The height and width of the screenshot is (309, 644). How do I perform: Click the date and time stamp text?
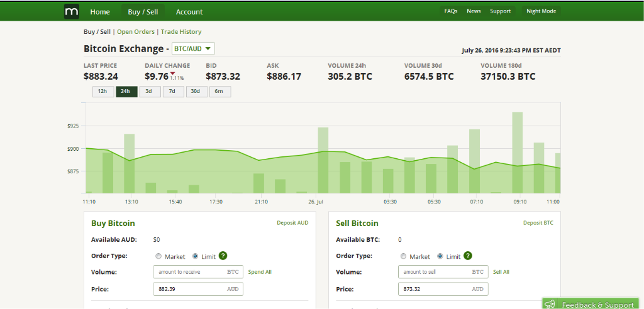point(511,51)
